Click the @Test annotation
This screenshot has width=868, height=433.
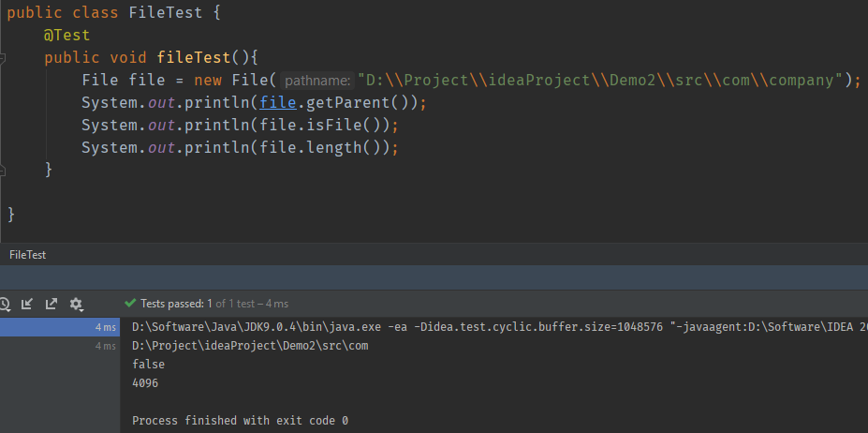pyautogui.click(x=67, y=36)
